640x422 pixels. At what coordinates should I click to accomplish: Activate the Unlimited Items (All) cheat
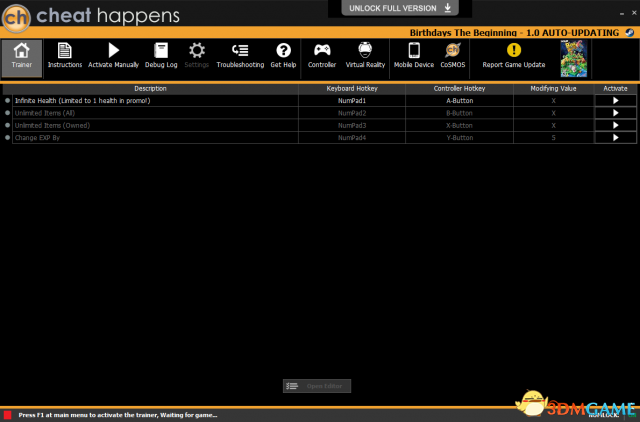(x=614, y=113)
